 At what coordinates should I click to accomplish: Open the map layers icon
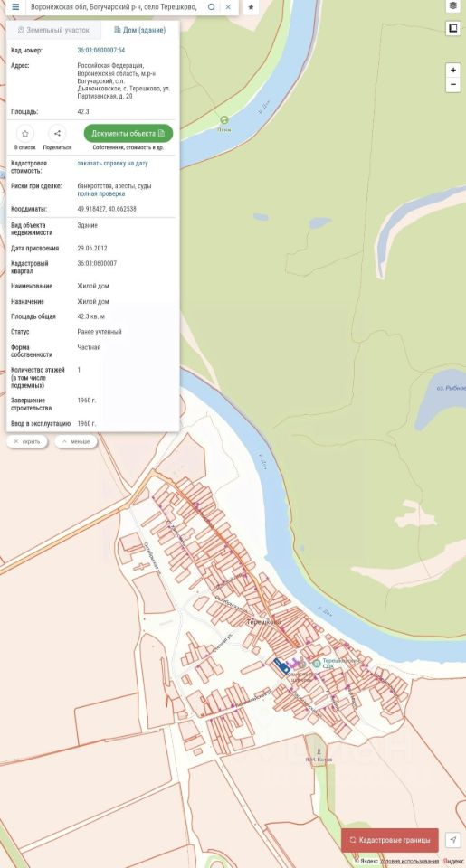(453, 6)
